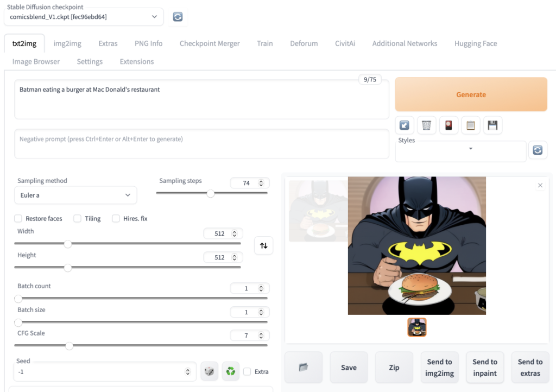Enable Tiling checkbox
The image size is (556, 392).
[77, 218]
